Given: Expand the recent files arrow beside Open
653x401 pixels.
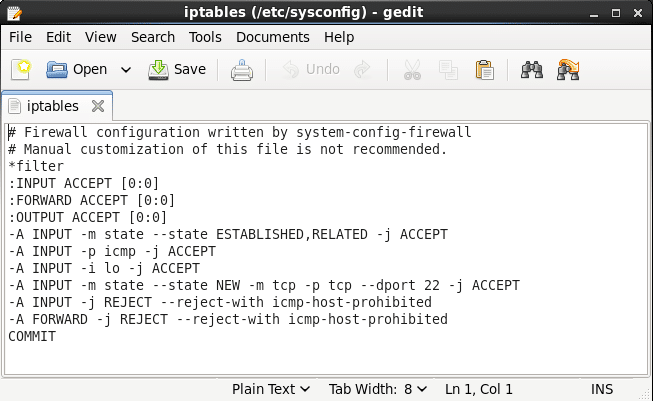Looking at the screenshot, I should (126, 70).
